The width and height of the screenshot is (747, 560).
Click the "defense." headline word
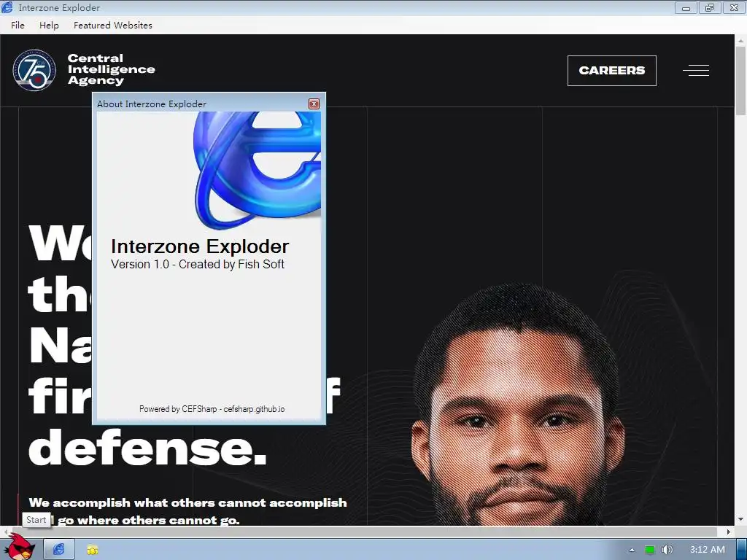click(147, 448)
